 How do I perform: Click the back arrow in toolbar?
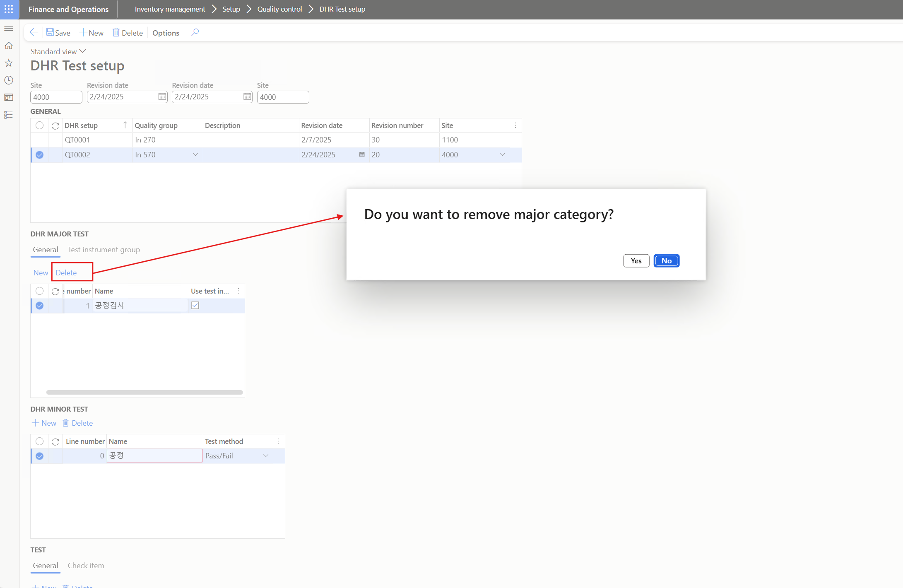34,32
